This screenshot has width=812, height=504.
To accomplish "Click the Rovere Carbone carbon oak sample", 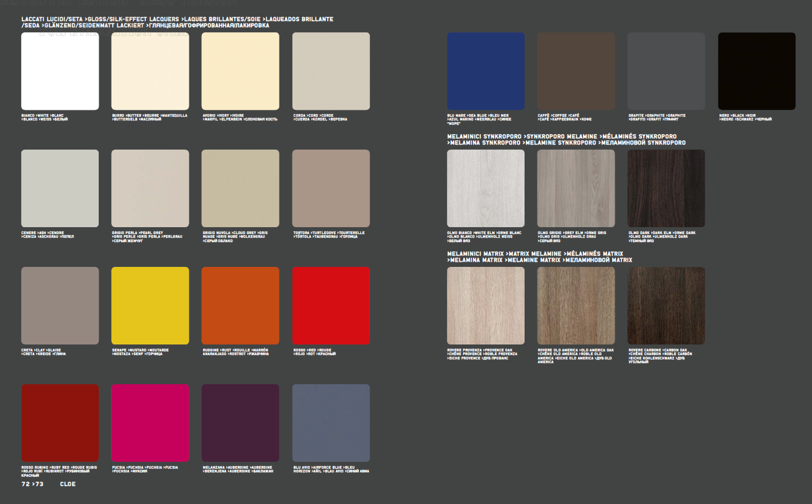I will [x=666, y=305].
